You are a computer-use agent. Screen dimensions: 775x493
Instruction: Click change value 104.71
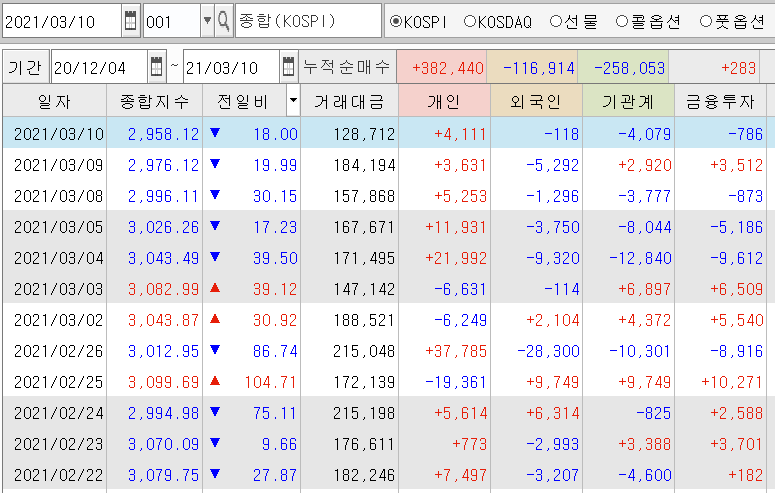(270, 382)
